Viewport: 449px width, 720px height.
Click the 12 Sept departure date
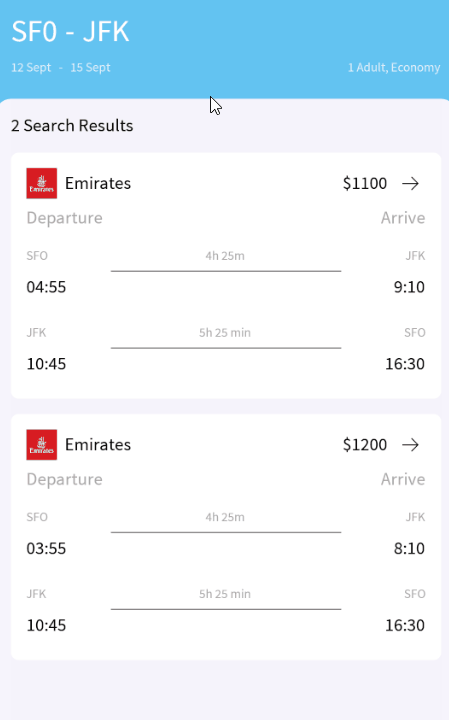point(31,68)
